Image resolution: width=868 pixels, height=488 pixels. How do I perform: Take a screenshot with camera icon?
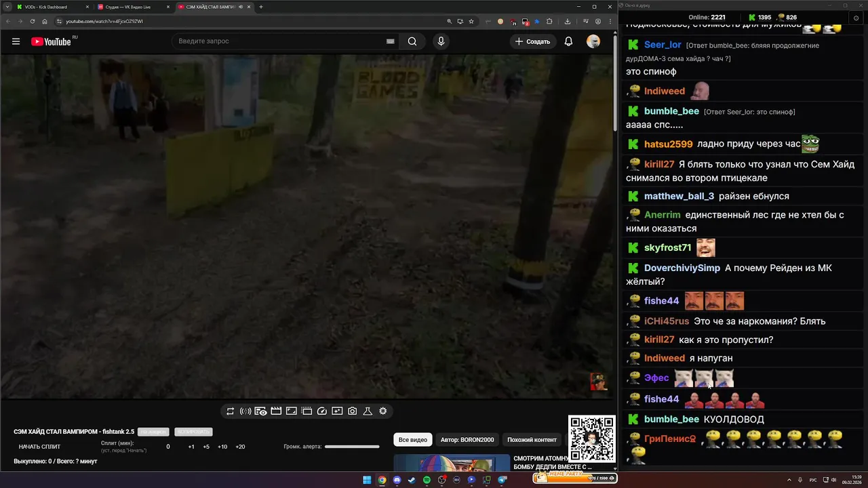[353, 411]
